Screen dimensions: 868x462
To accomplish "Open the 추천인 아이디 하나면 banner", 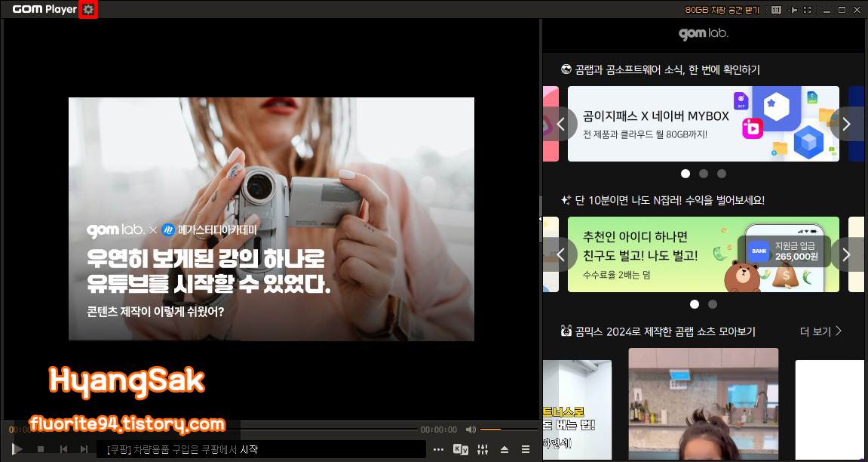I will click(x=704, y=254).
